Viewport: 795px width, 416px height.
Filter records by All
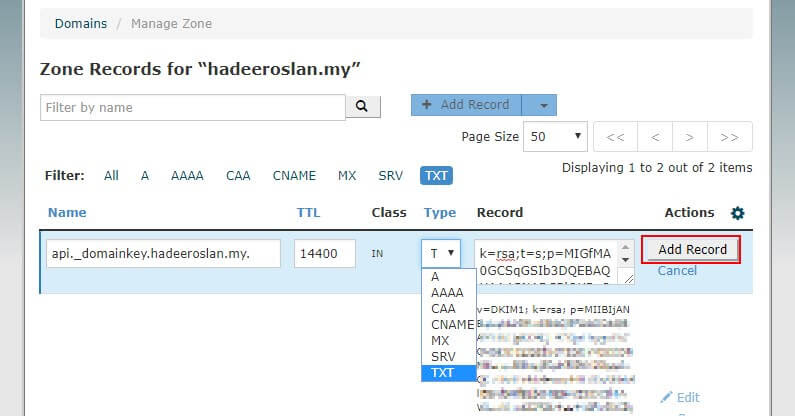pos(111,176)
